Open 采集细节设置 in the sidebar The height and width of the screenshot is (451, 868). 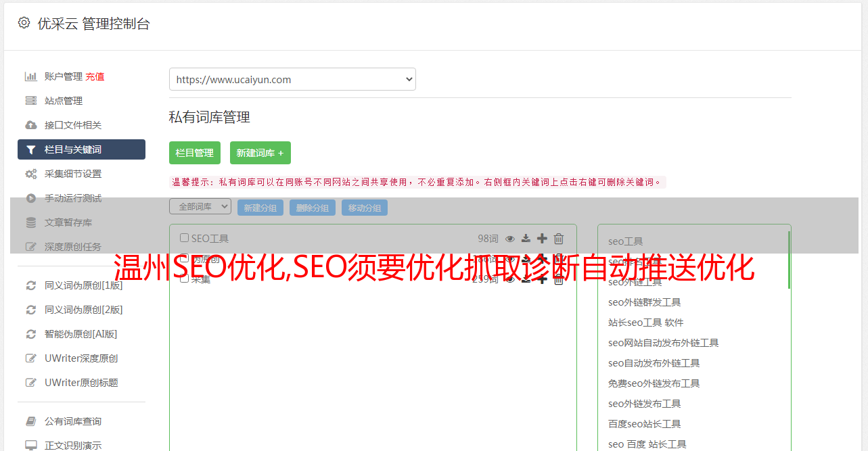pyautogui.click(x=73, y=174)
